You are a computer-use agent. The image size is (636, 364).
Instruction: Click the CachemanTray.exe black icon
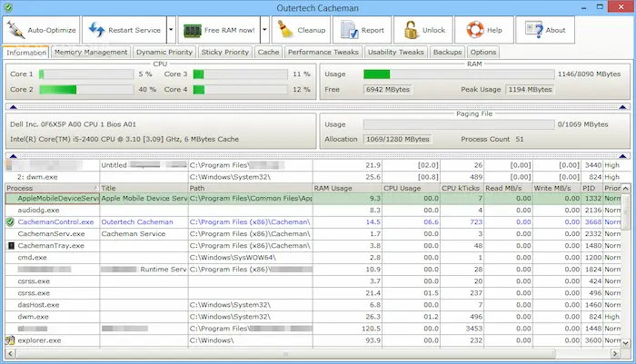[x=11, y=246]
